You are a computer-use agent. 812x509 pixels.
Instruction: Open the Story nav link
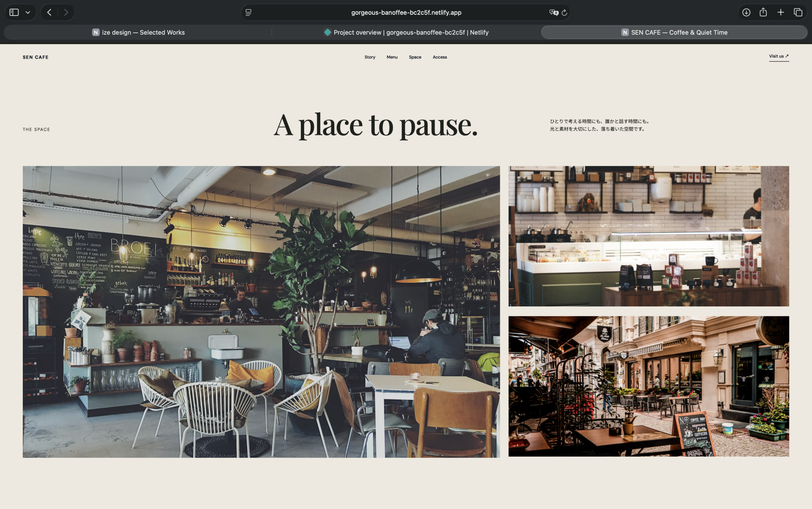[x=370, y=57]
